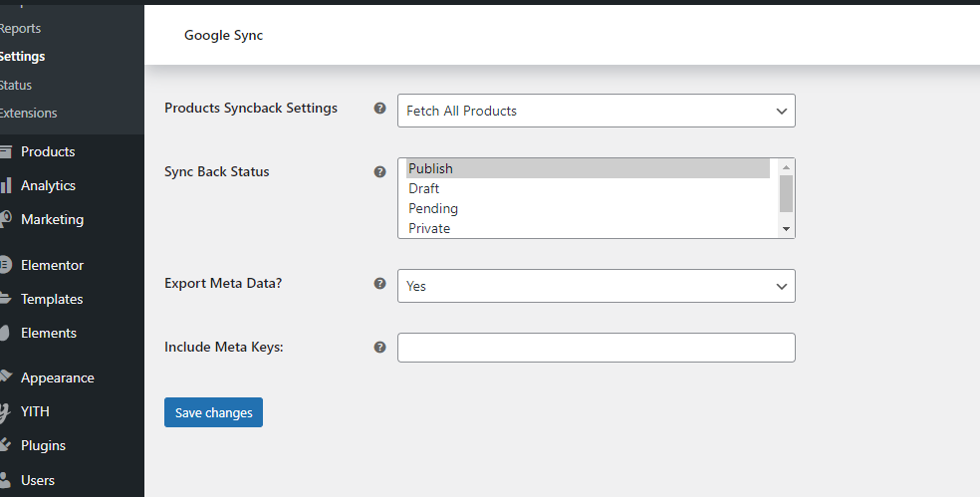
Task: Go to Products menu label
Action: pyautogui.click(x=48, y=151)
